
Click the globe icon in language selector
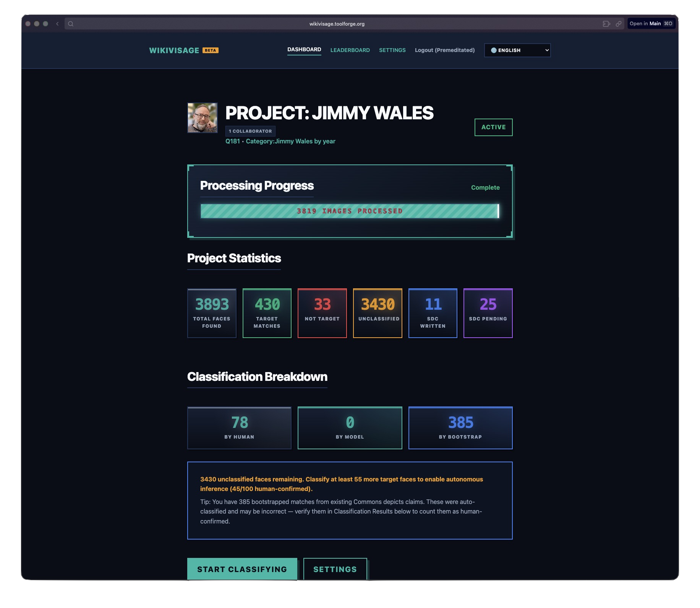494,50
